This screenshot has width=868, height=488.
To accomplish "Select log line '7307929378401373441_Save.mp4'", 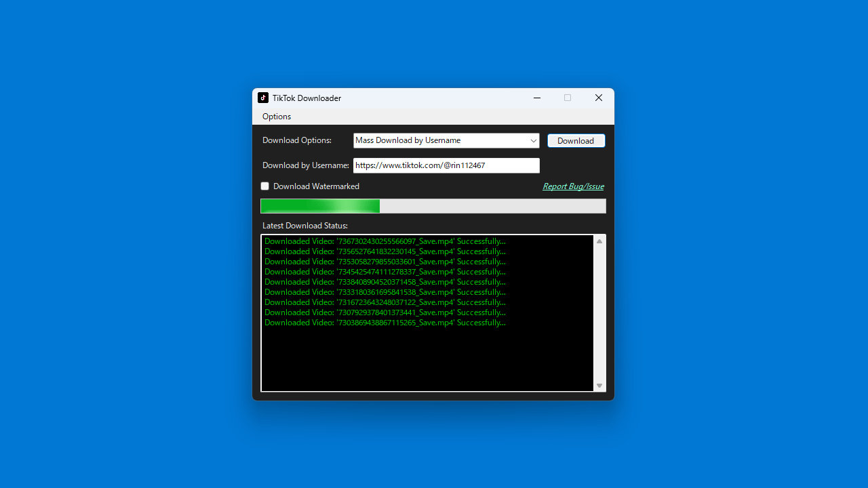I will click(x=385, y=312).
